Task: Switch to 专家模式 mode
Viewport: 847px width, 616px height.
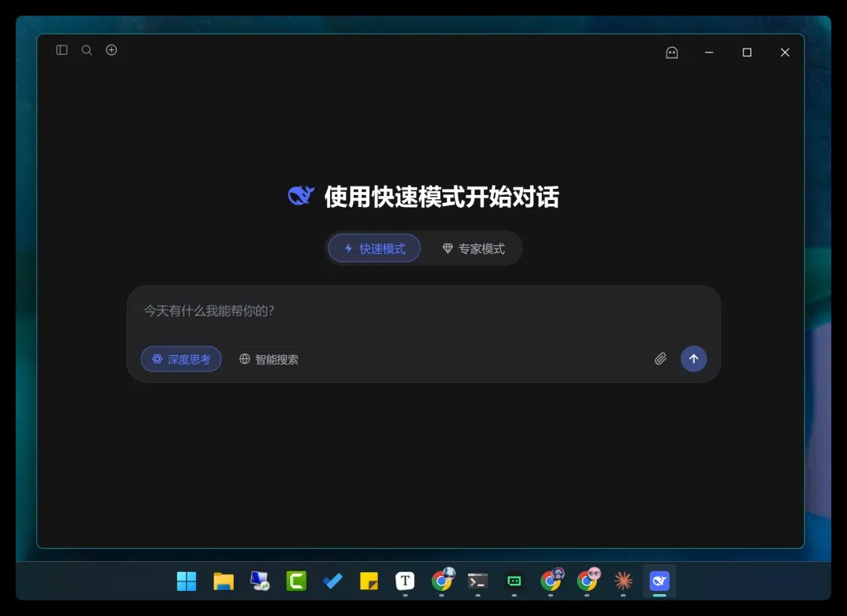Action: tap(473, 248)
